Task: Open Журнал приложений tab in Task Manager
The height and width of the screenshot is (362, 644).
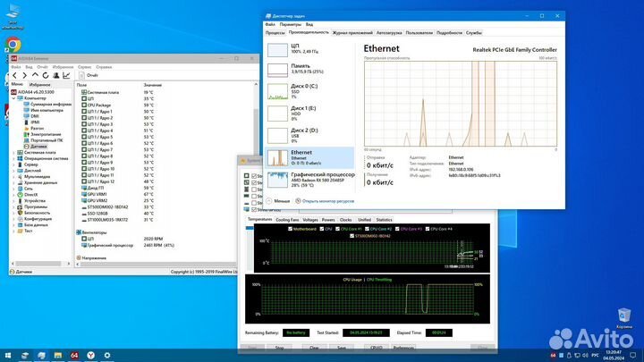Action: pos(352,33)
